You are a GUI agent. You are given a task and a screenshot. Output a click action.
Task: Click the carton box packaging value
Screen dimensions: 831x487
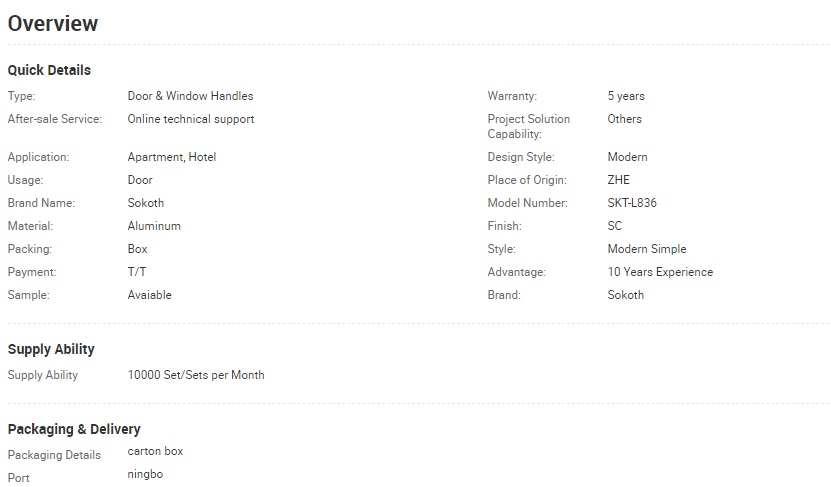coord(155,451)
